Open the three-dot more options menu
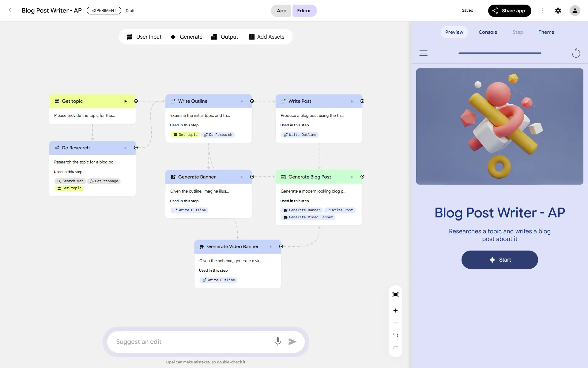This screenshot has height=368, width=588. pos(543,10)
